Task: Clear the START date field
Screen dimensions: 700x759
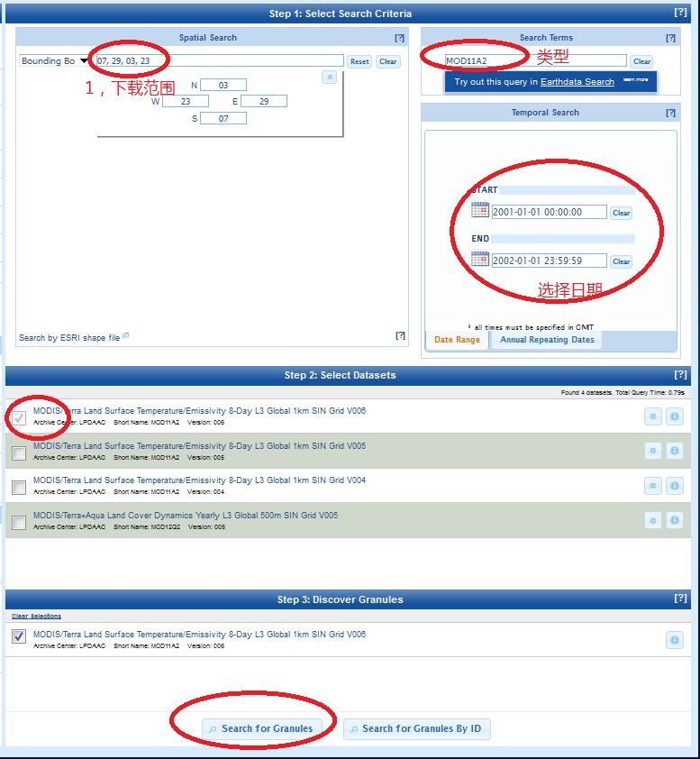Action: (x=621, y=213)
